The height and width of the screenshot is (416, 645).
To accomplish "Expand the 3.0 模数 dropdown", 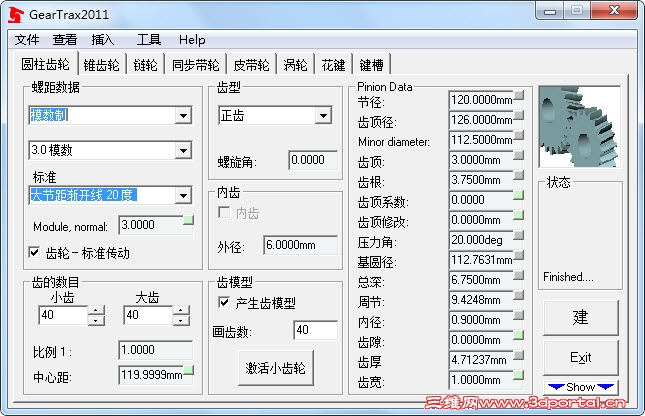I will pos(183,151).
